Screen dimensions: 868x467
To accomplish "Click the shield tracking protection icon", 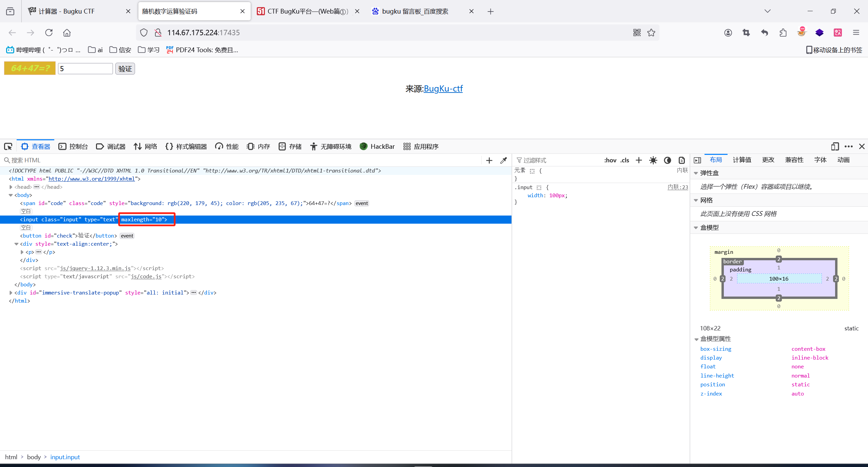I will tap(144, 33).
